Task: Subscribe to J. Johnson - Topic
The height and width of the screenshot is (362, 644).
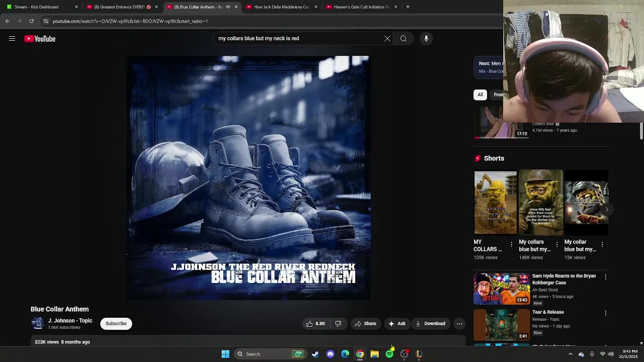Action: tap(116, 324)
